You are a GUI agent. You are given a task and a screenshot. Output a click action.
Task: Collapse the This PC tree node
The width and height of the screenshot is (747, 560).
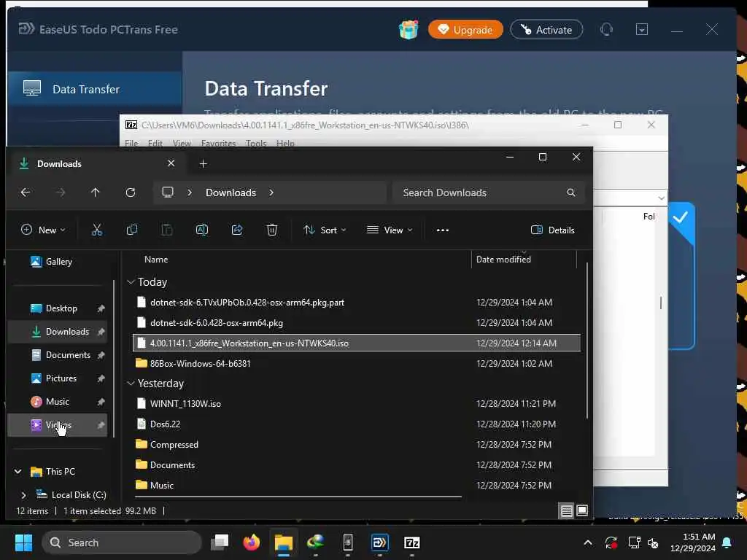[x=18, y=472]
